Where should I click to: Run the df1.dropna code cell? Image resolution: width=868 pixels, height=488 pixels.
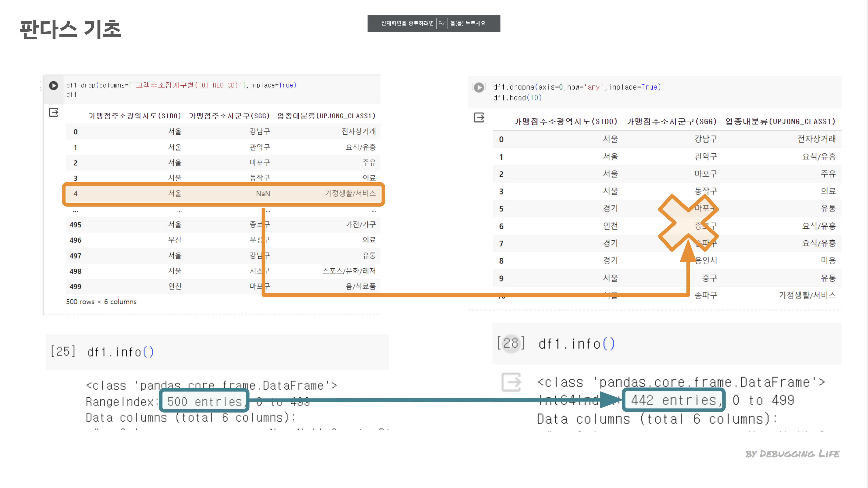coord(479,88)
